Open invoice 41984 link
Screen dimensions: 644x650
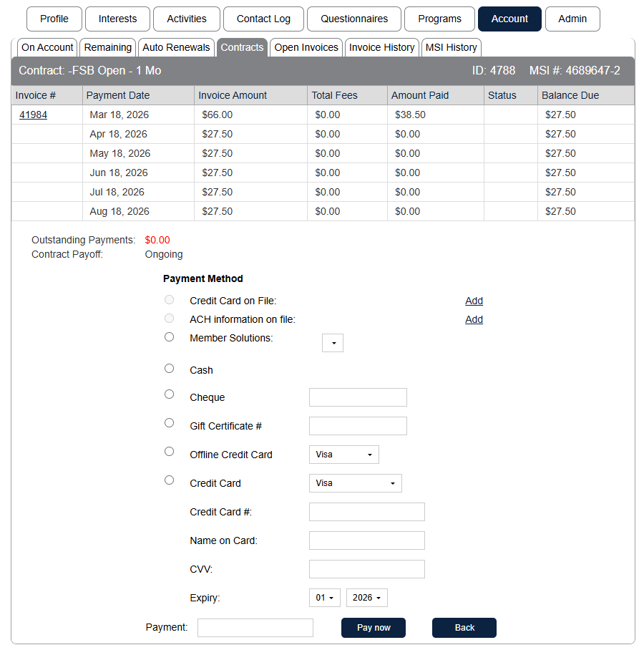tap(33, 115)
